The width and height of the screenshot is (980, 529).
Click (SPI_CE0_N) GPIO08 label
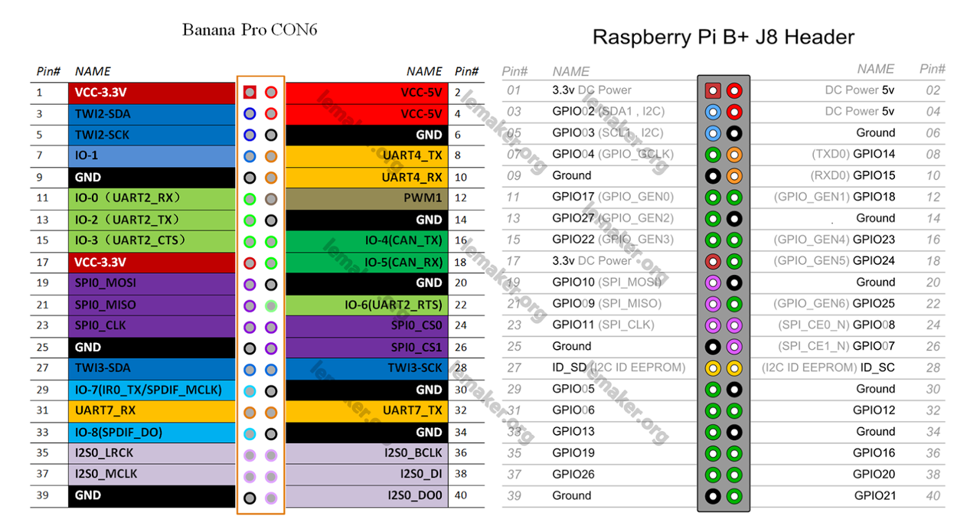click(x=837, y=325)
